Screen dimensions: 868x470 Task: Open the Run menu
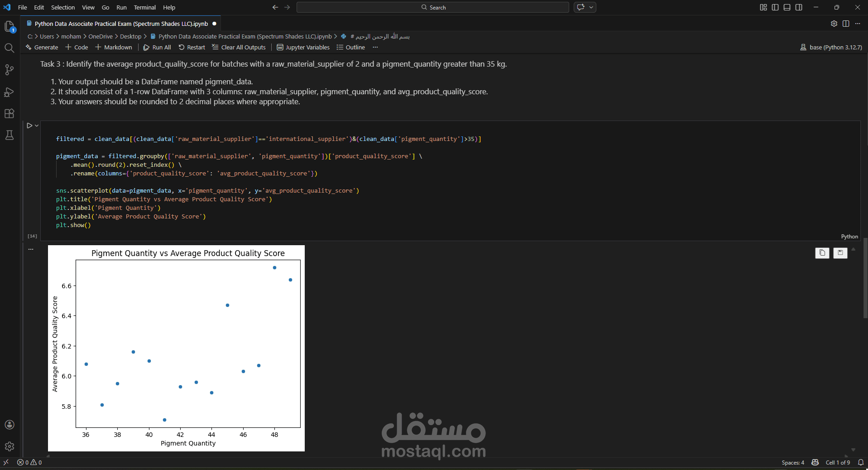(x=121, y=7)
